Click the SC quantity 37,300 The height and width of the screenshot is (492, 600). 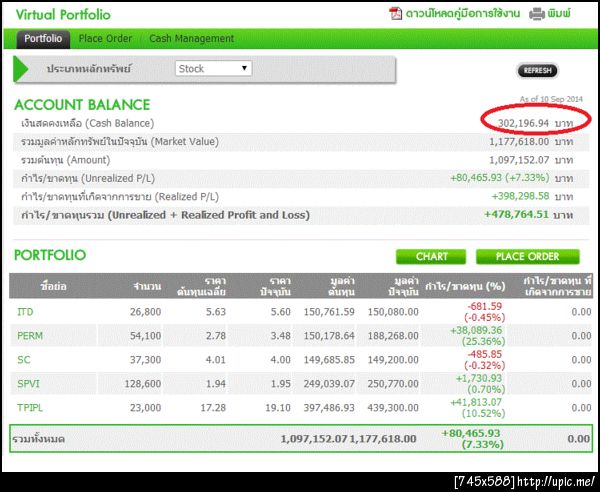[x=145, y=360]
